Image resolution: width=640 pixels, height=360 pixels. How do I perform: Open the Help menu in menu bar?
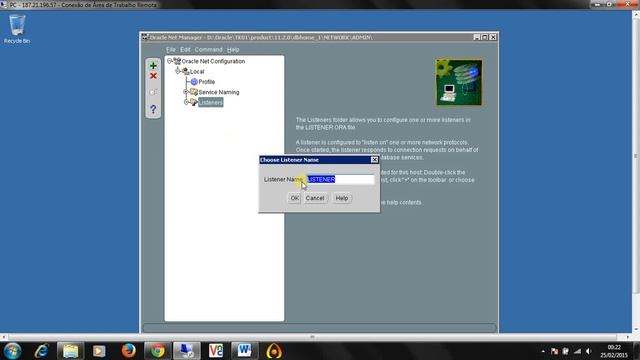pos(233,49)
